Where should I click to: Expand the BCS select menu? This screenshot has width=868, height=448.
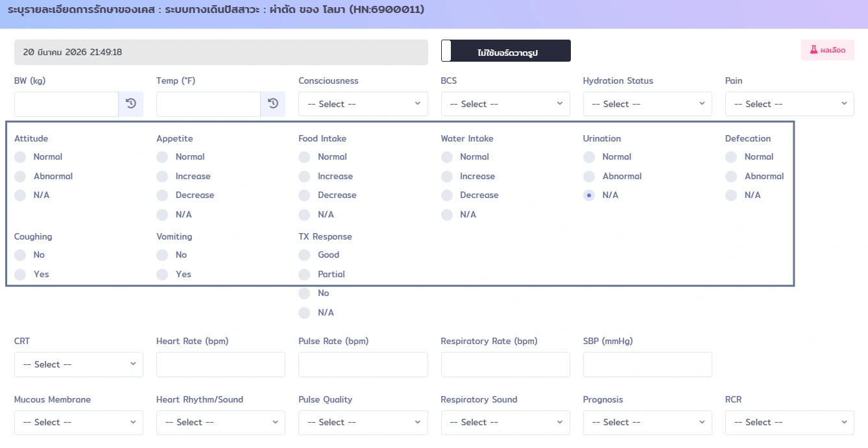pos(505,104)
